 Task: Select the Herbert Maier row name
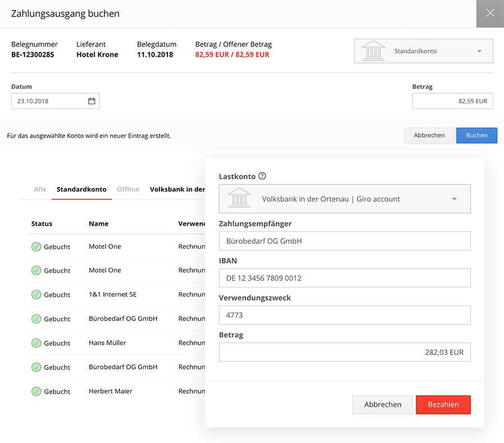point(110,391)
